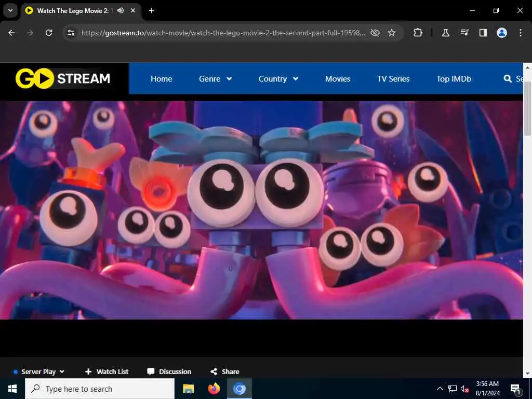532x399 pixels.
Task: Open media controls icon in toolbar
Action: [x=464, y=33]
